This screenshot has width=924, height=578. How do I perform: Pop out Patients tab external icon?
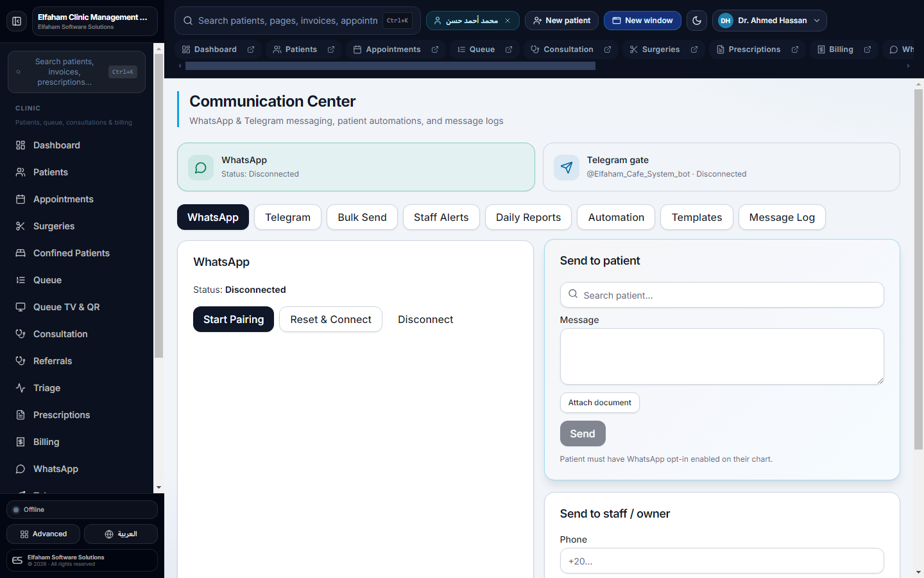click(x=331, y=49)
